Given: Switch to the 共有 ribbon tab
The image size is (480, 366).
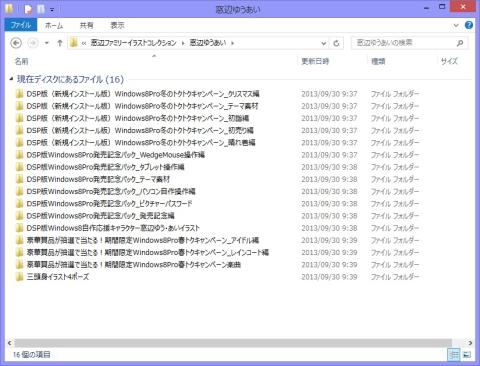Looking at the screenshot, I should pos(86,25).
